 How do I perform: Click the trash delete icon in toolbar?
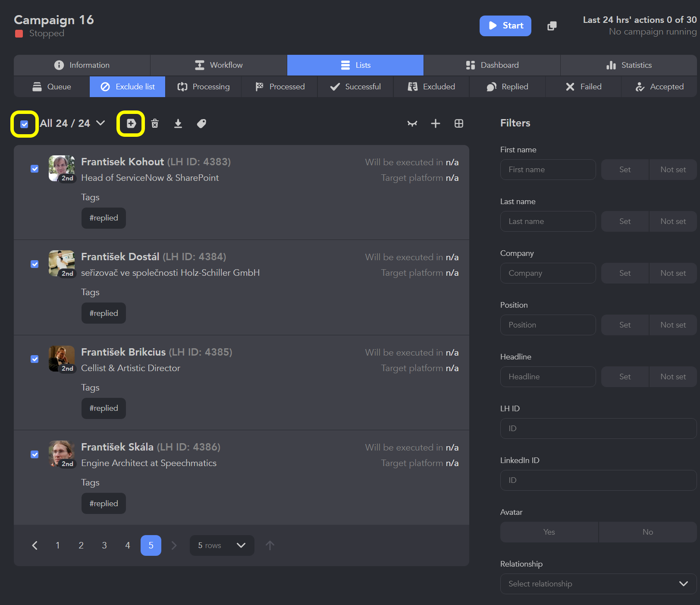155,124
